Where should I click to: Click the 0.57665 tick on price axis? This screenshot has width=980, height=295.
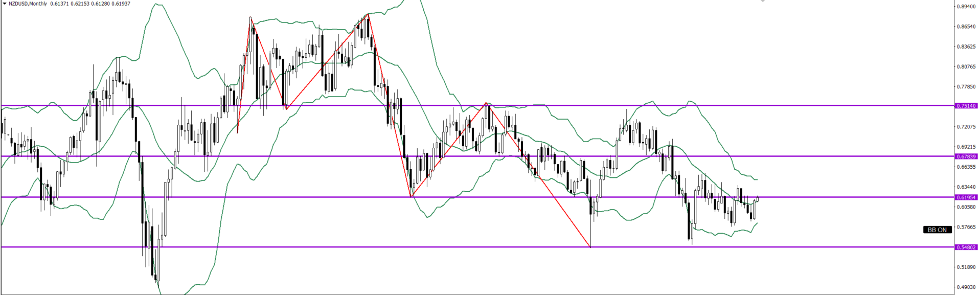click(966, 227)
